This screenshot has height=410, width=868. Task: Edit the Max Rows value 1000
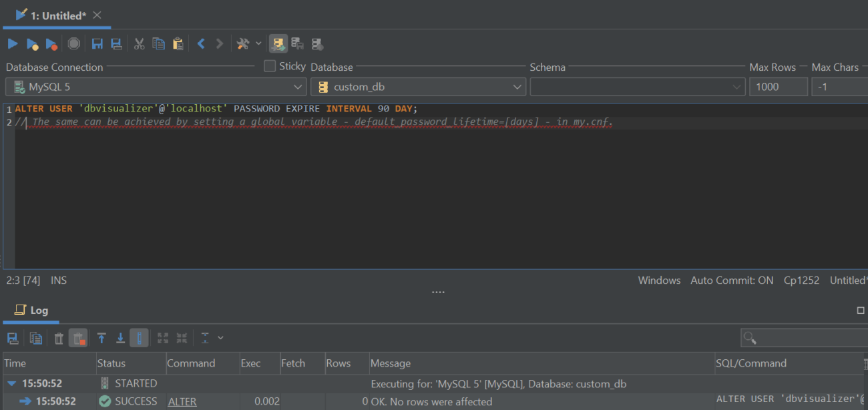778,86
